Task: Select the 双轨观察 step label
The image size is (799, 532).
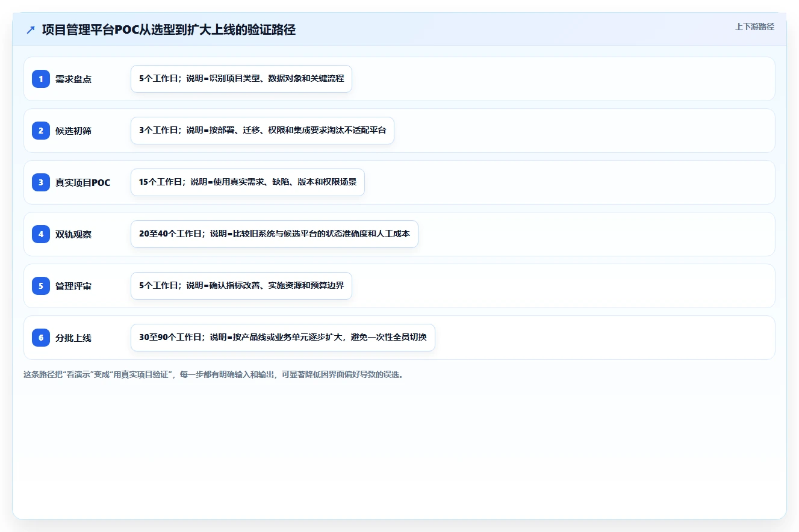Action: coord(73,234)
